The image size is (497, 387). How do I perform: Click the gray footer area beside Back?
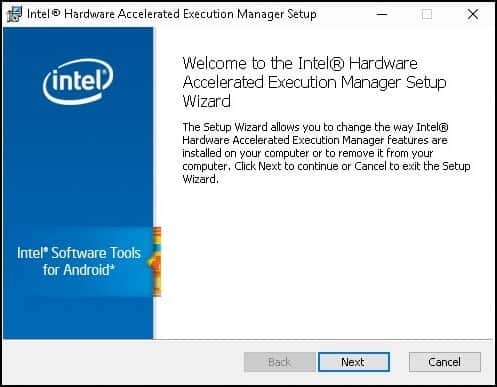[123, 362]
